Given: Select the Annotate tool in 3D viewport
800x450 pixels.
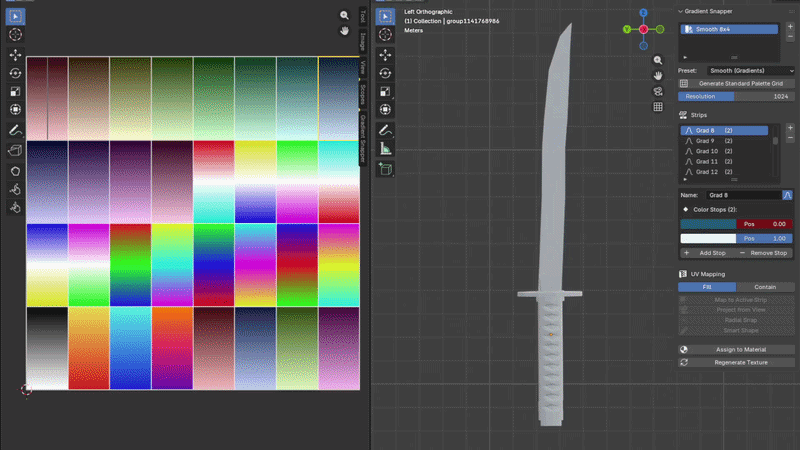Looking at the screenshot, I should (x=385, y=131).
